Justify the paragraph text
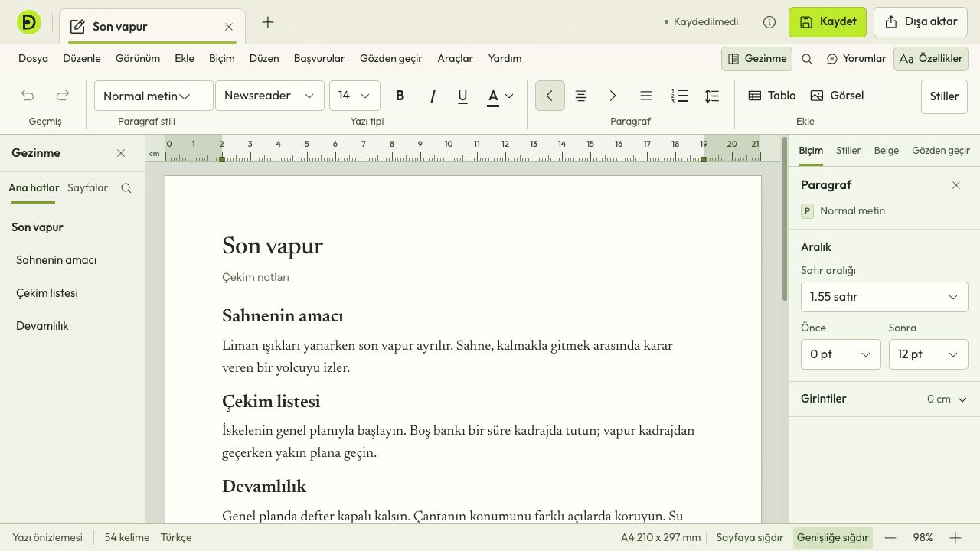This screenshot has width=980, height=551. point(646,96)
